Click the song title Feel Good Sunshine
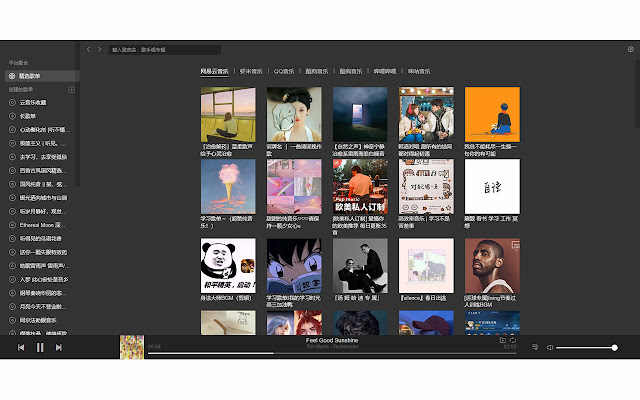The width and height of the screenshot is (640, 400). click(332, 340)
